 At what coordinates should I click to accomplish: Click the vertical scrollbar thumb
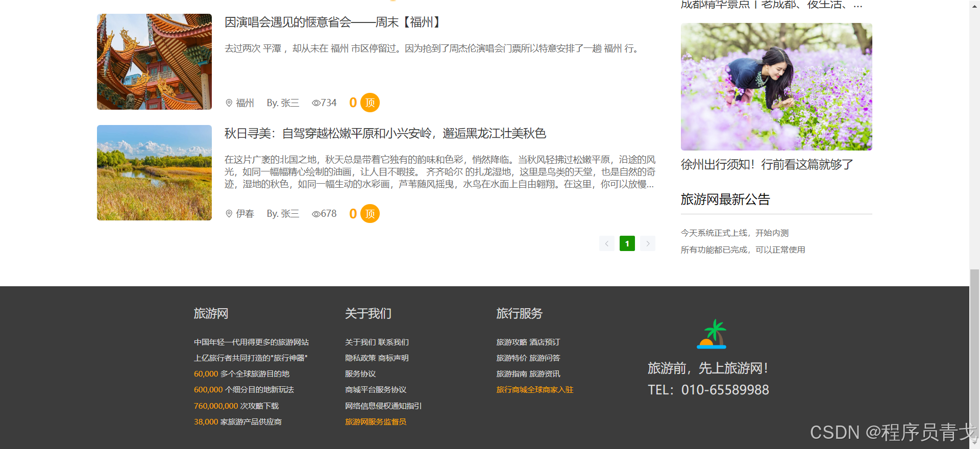point(974,353)
